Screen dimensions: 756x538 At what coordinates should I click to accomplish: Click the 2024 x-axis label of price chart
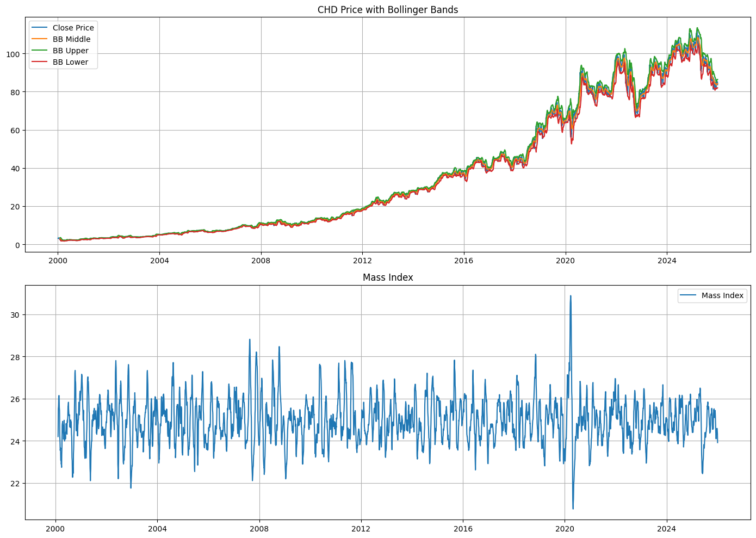point(667,261)
